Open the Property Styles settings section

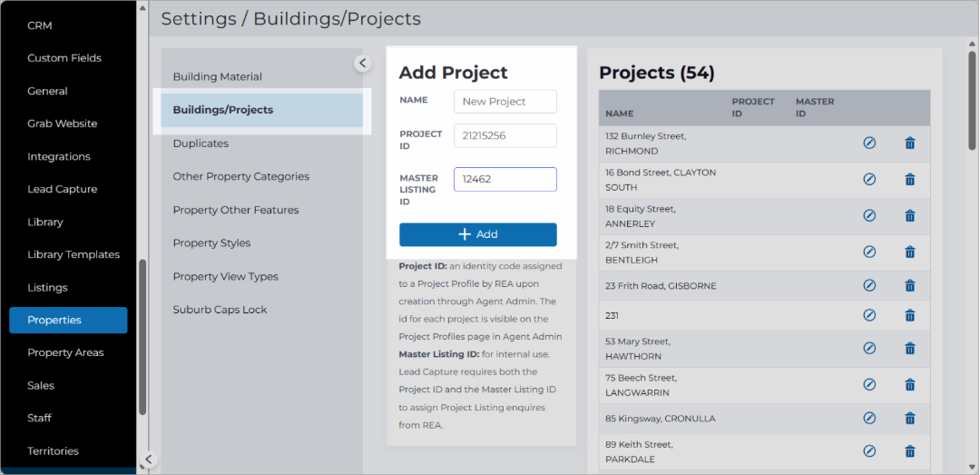(x=211, y=242)
